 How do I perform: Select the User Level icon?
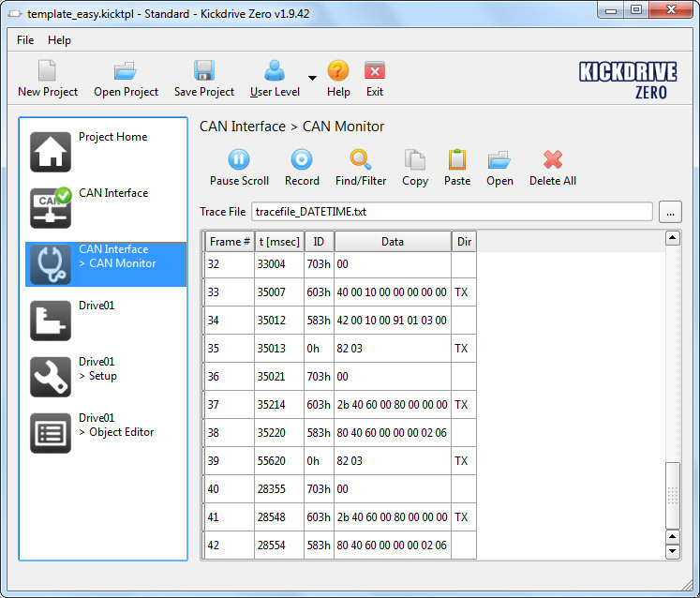click(x=275, y=70)
